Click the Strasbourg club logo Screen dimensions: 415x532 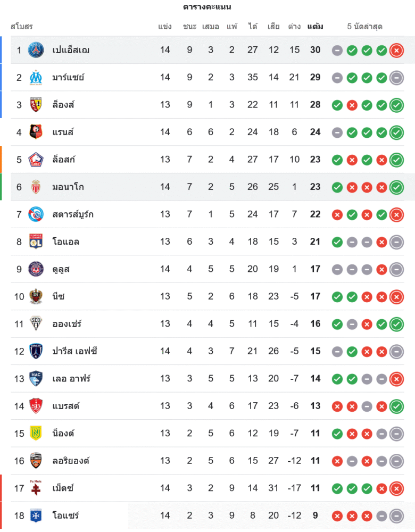pos(36,214)
